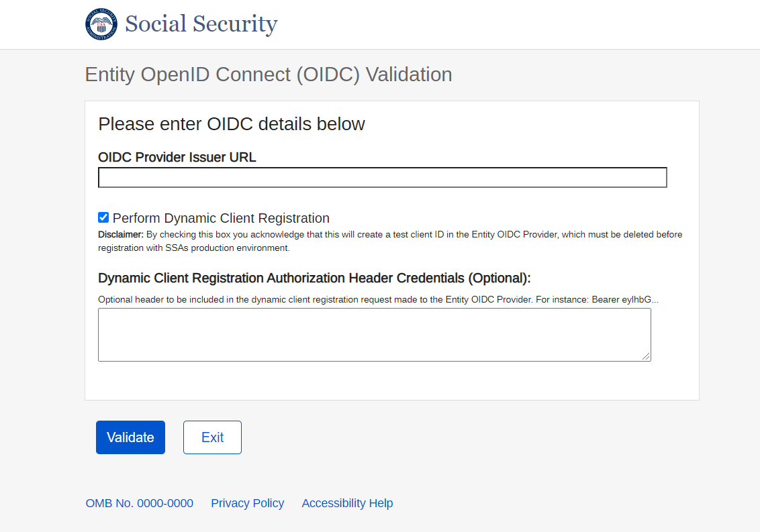Screen dimensions: 760x532
Task: Click the 'Bearer eyIhbG...' example text
Action: [624, 299]
